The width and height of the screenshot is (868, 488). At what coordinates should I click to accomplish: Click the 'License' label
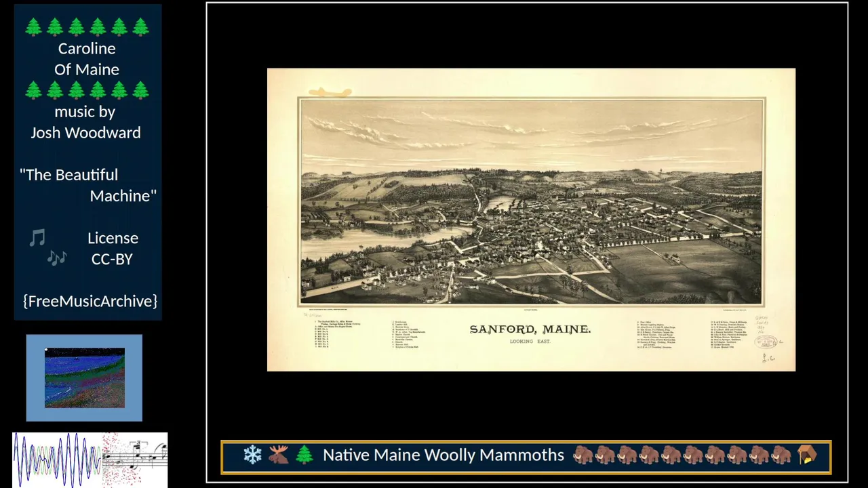[x=113, y=238]
